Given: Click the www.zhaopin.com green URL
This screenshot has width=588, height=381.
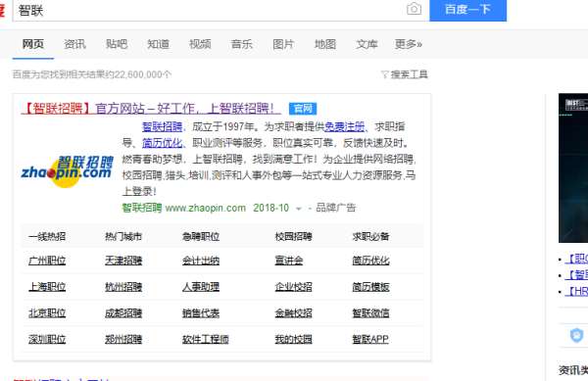Looking at the screenshot, I should [206, 208].
